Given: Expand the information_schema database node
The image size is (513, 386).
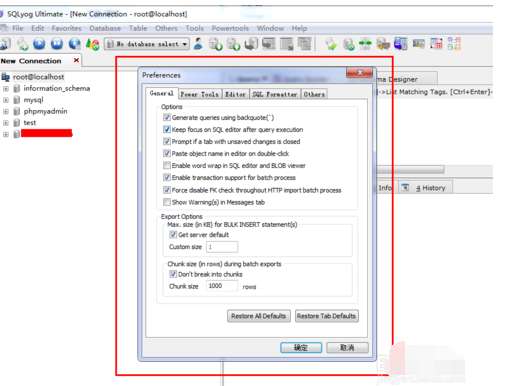Looking at the screenshot, I should tap(6, 89).
